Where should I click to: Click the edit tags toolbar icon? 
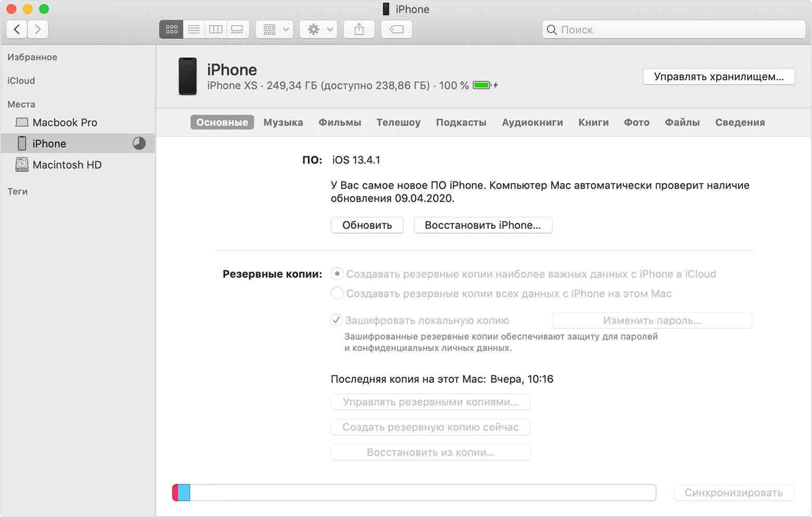click(397, 30)
